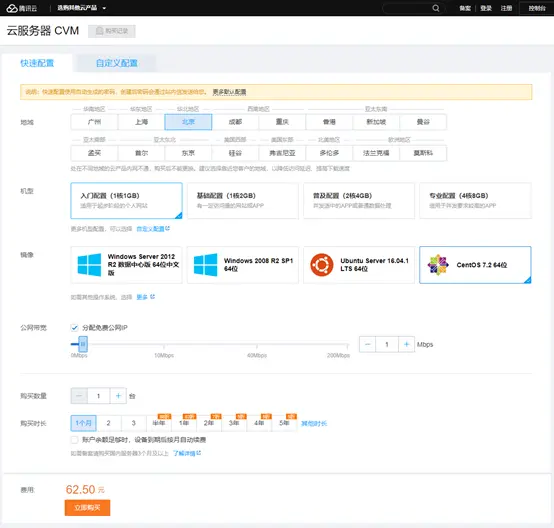Viewport: 554px width, 528px height.
Task: Select the 1个月 duration
Action: [83, 423]
